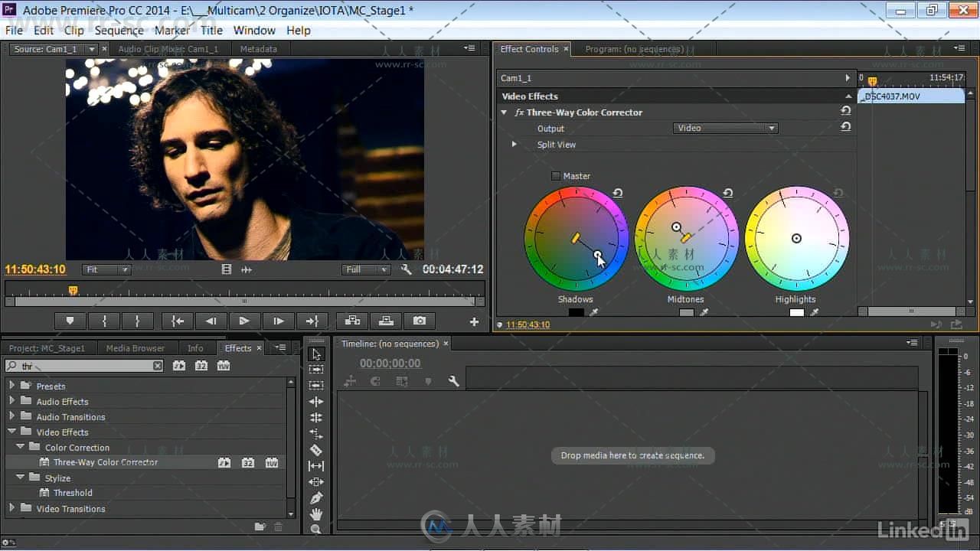
Task: Choose the Rolling Edit tool
Action: click(x=316, y=418)
